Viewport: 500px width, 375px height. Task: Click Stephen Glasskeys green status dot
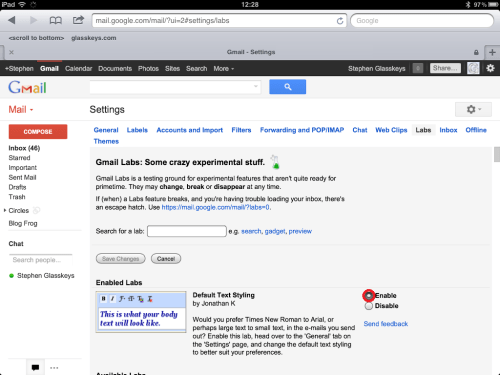[x=11, y=276]
